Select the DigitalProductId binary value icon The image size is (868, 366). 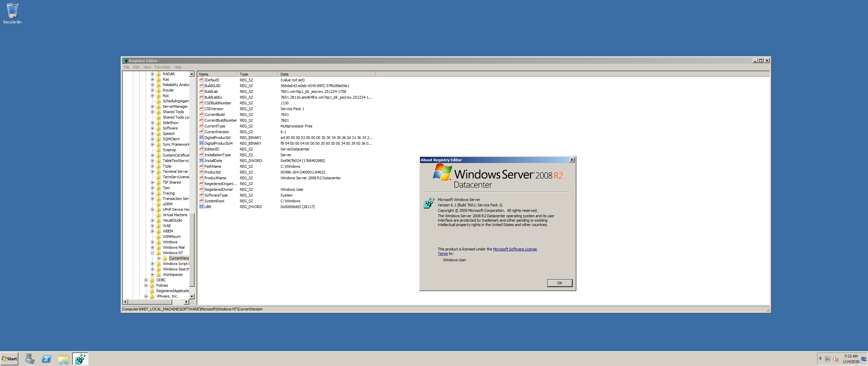tap(201, 138)
